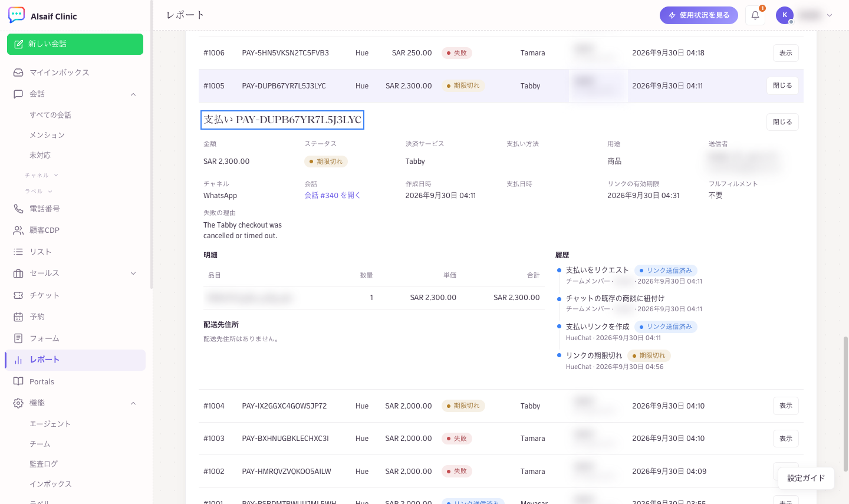
Task: Open the 会話 #340 を開く link
Action: click(333, 195)
